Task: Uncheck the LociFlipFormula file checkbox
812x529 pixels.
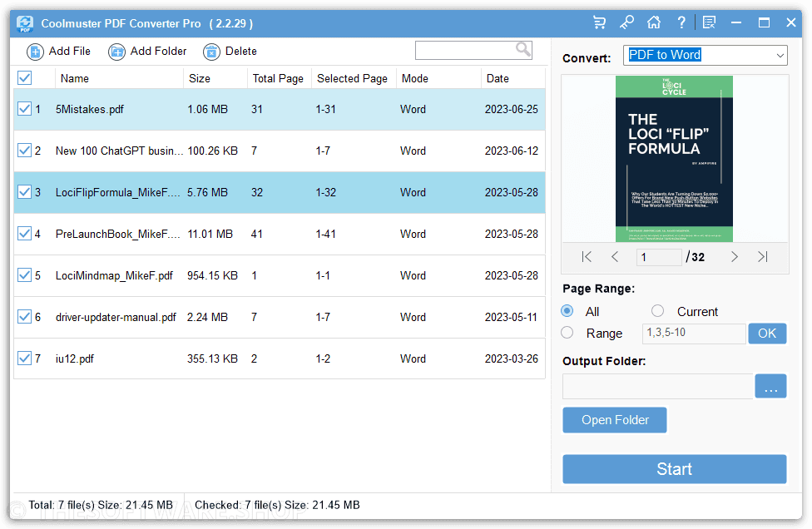Action: coord(24,192)
